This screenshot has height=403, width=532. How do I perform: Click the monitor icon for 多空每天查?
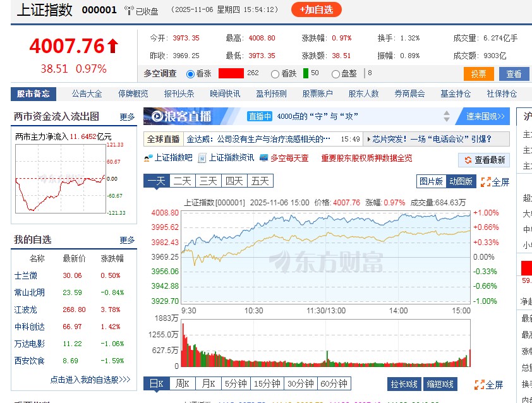[264, 159]
